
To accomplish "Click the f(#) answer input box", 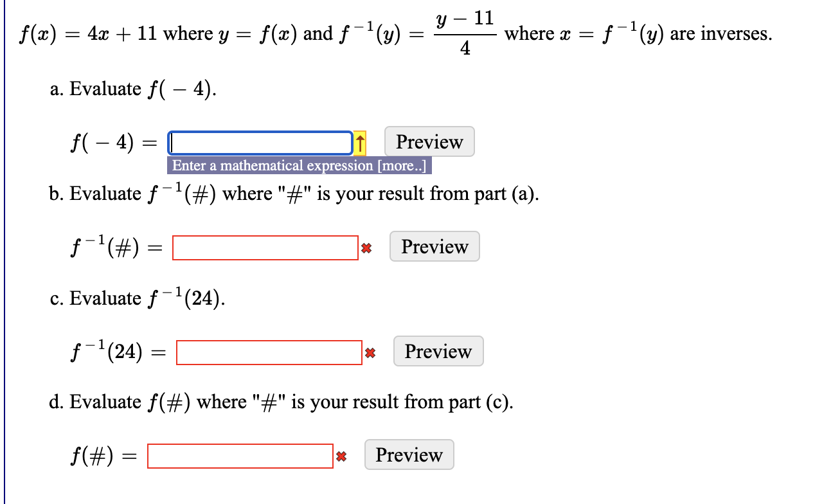I will (x=239, y=456).
